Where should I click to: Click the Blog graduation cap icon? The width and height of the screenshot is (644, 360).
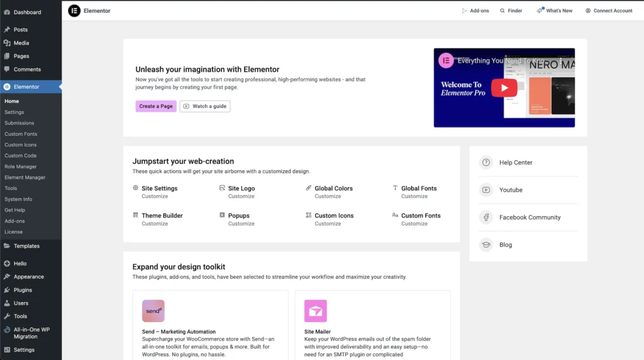point(486,244)
